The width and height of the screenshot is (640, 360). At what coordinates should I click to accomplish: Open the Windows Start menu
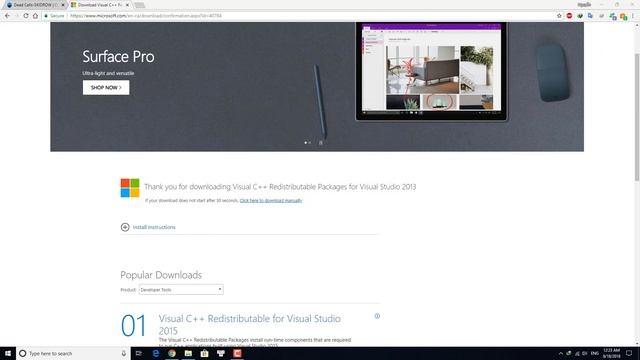[8, 353]
